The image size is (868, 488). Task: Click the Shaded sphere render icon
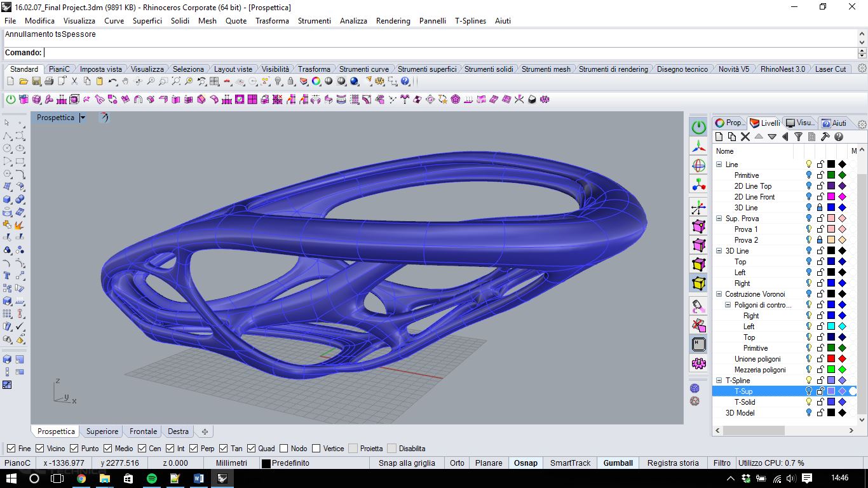329,81
